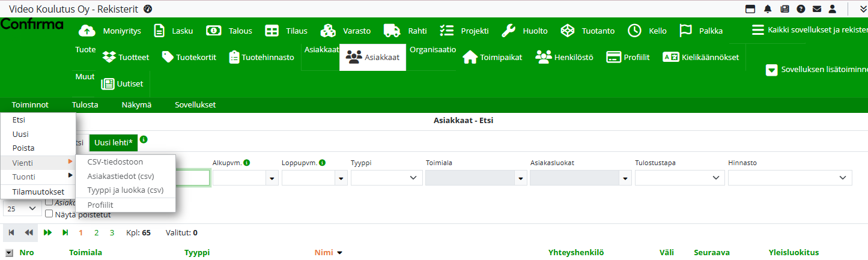Open the help question mark icon
The width and height of the screenshot is (868, 260).
tap(801, 9)
